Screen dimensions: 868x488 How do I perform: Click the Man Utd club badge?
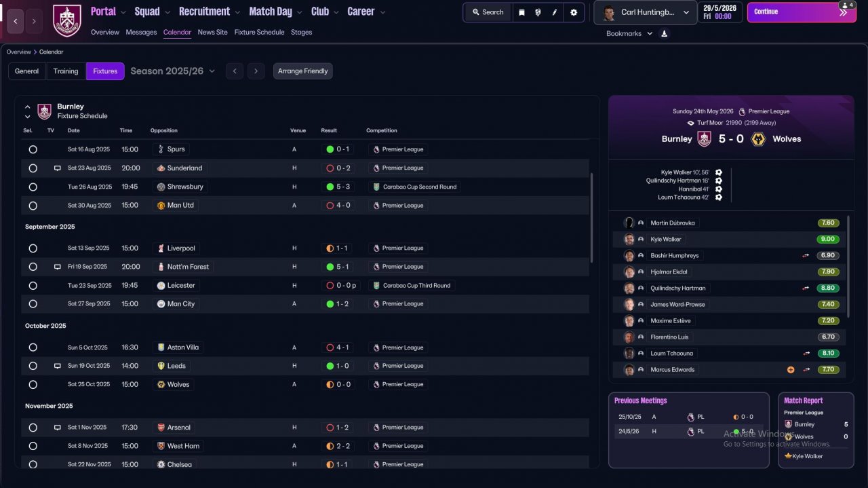(161, 206)
